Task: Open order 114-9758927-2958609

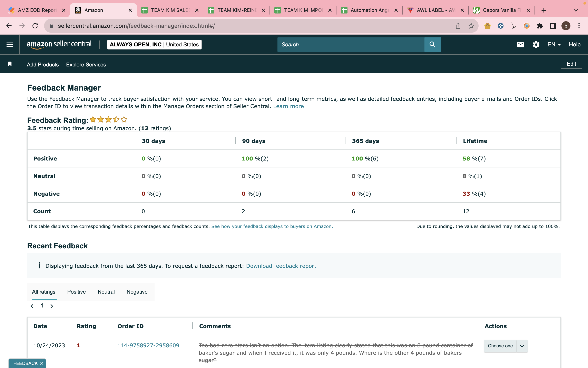Action: pyautogui.click(x=148, y=346)
